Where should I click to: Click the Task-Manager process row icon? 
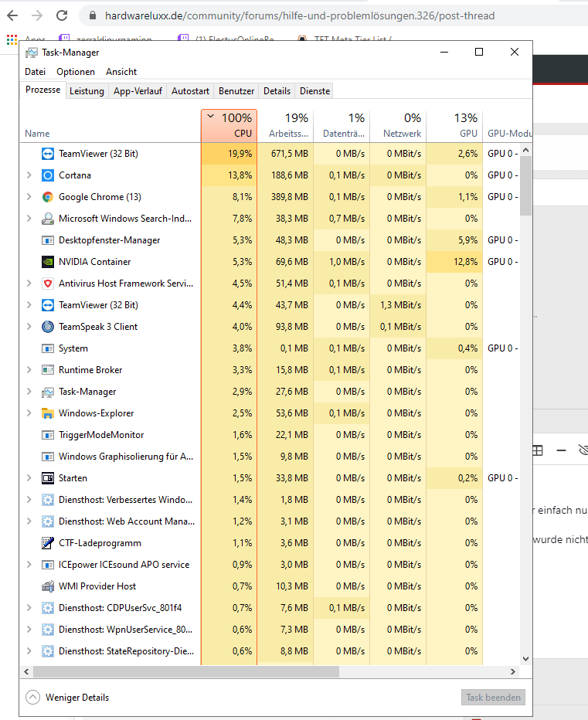(48, 392)
